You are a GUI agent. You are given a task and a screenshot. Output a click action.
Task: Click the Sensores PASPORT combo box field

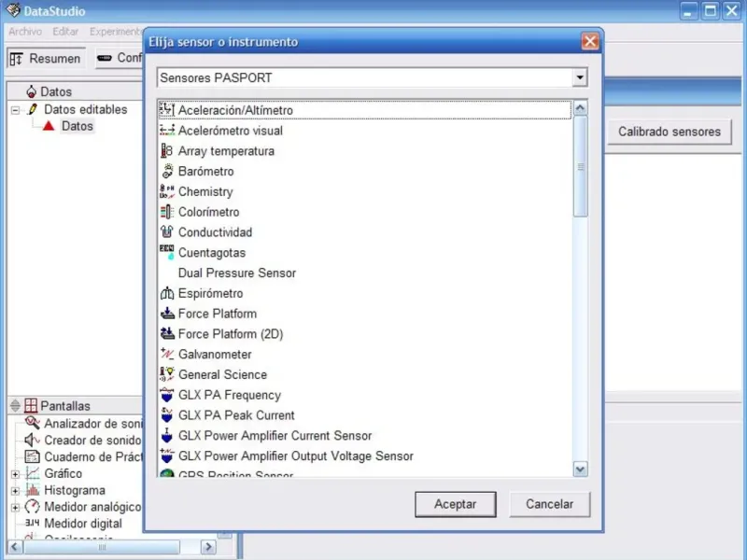pyautogui.click(x=372, y=77)
